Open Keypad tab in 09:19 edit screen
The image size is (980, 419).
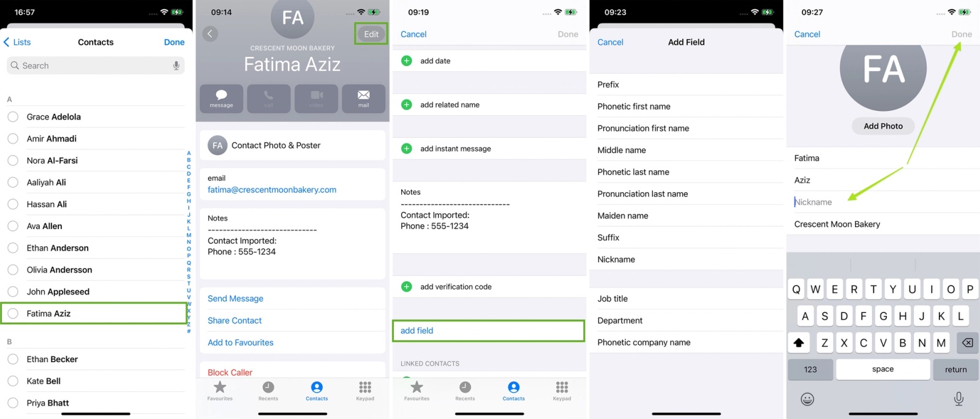562,391
